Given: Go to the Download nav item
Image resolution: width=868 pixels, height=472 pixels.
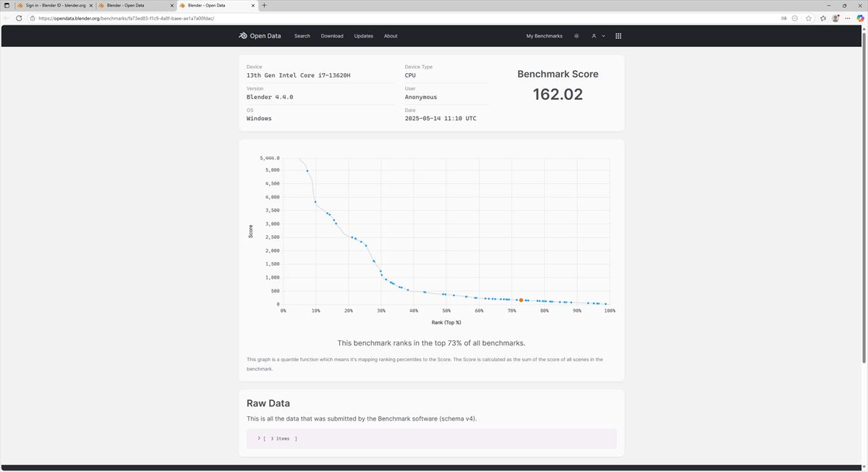Looking at the screenshot, I should 332,35.
